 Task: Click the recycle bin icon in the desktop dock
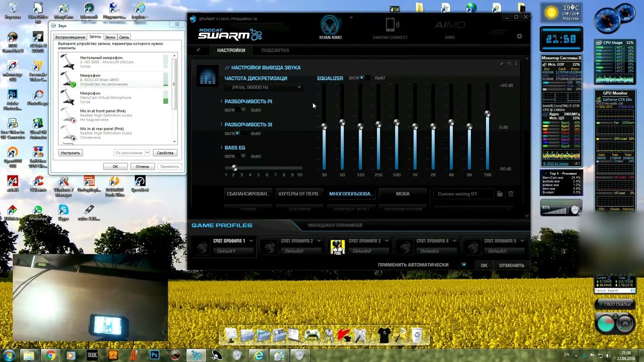click(x=417, y=335)
